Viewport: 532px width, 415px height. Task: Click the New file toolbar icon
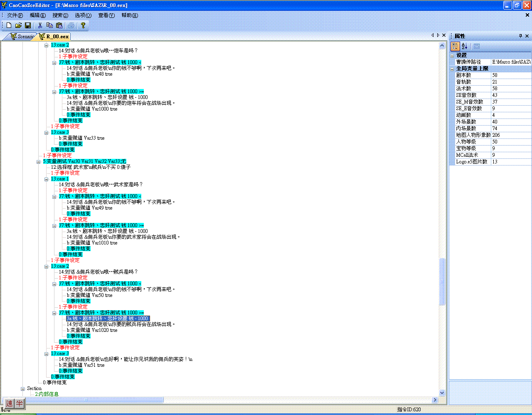(9, 25)
